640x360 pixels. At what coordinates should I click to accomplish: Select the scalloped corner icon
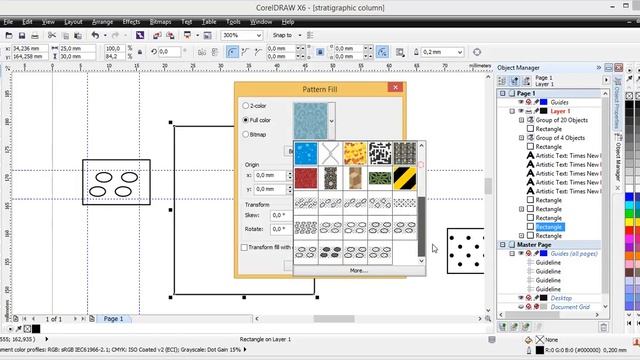(x=245, y=52)
